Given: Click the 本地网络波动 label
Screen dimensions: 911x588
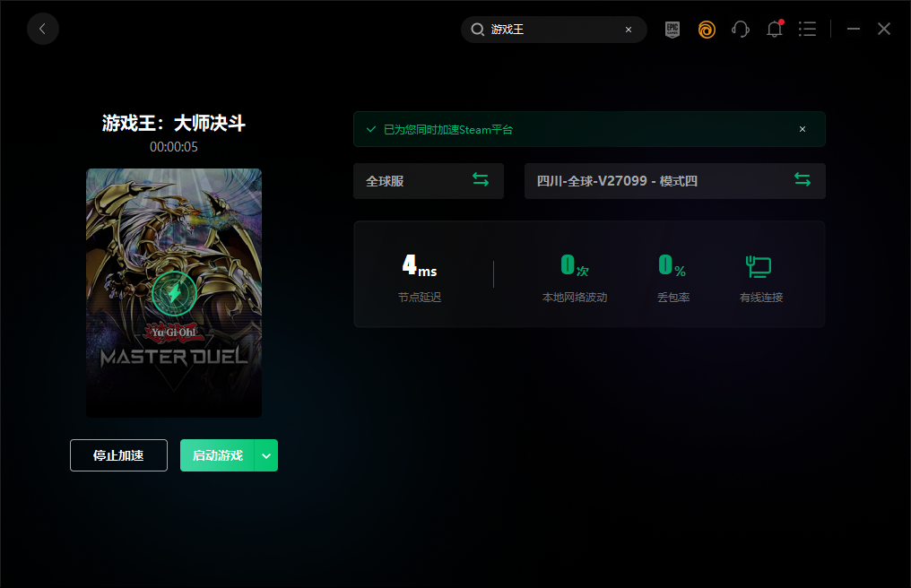Looking at the screenshot, I should click(x=575, y=298).
